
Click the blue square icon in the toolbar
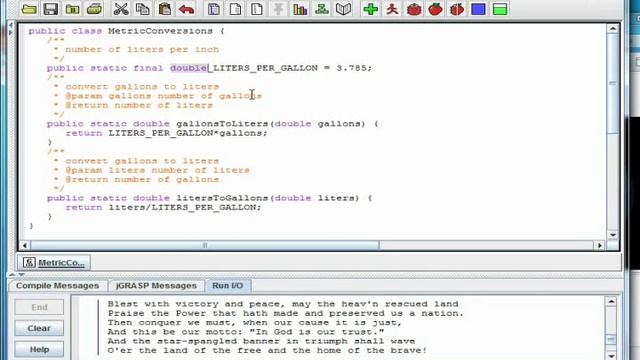[x=478, y=9]
